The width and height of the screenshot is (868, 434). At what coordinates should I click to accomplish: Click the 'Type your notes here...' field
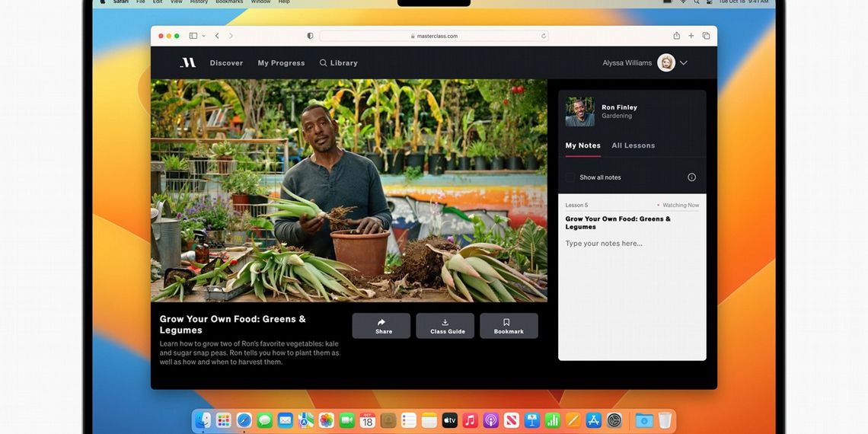604,244
